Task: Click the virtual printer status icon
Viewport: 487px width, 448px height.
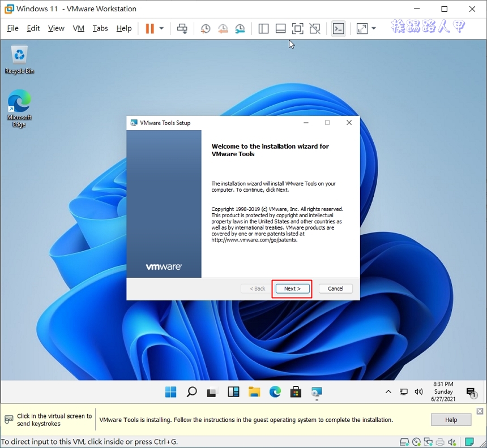Action: tap(440, 442)
